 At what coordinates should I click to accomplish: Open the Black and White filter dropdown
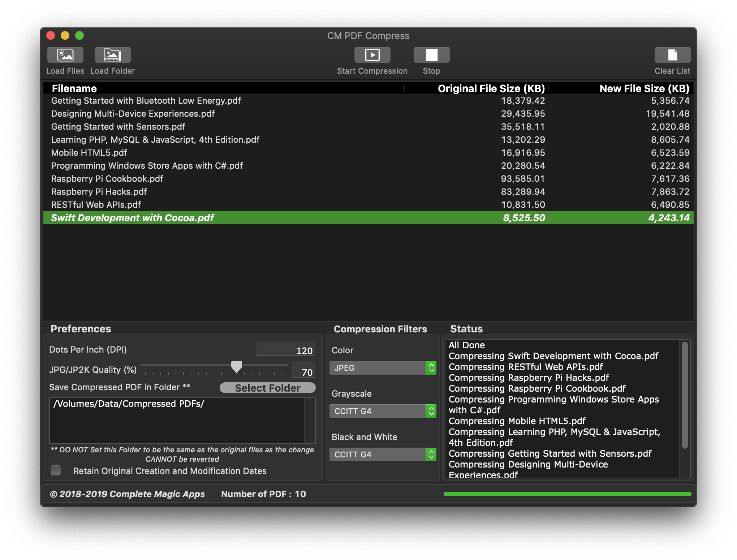click(383, 455)
